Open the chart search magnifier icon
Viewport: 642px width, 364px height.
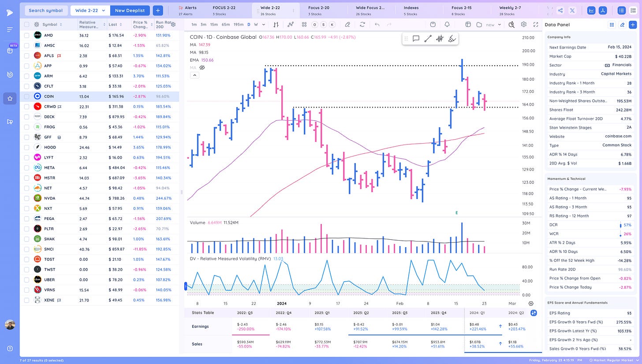point(511,25)
